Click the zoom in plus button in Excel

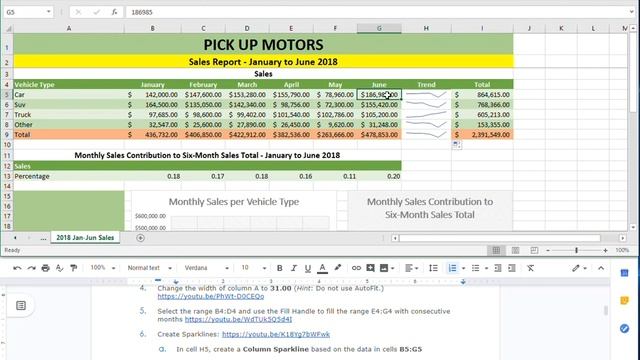click(x=605, y=250)
